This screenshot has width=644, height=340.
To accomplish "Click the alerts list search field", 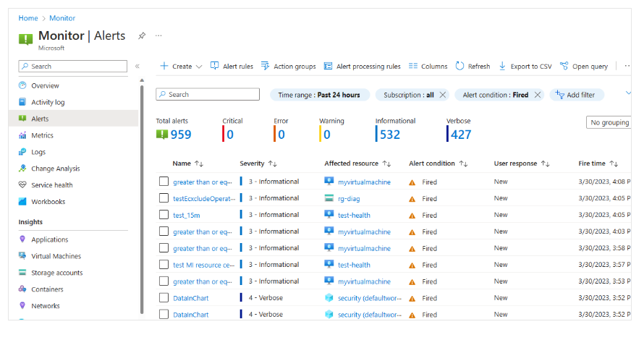I will (208, 95).
